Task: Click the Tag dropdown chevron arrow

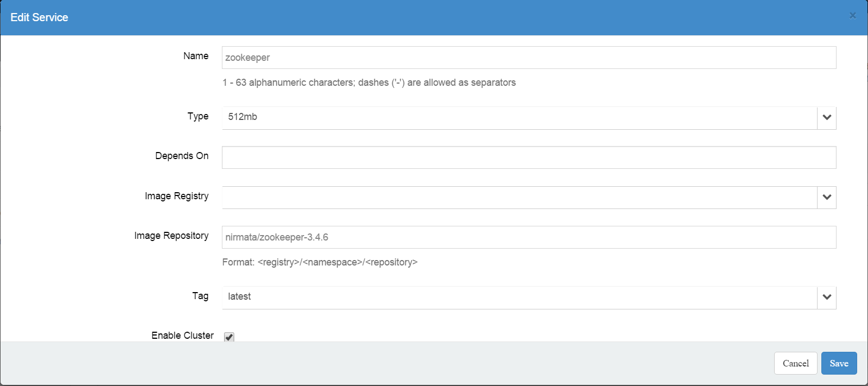Action: pyautogui.click(x=827, y=298)
